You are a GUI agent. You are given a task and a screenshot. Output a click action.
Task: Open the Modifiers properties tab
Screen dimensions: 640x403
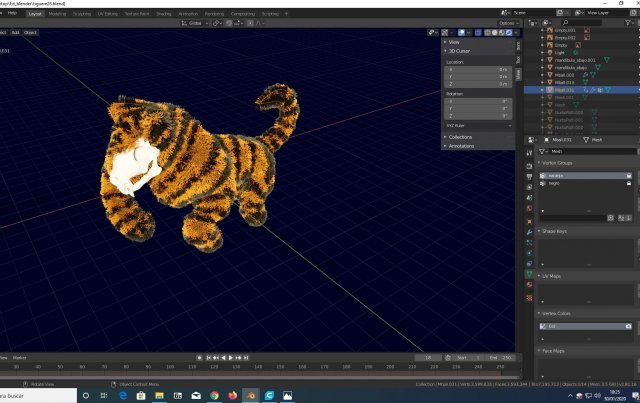pos(529,232)
